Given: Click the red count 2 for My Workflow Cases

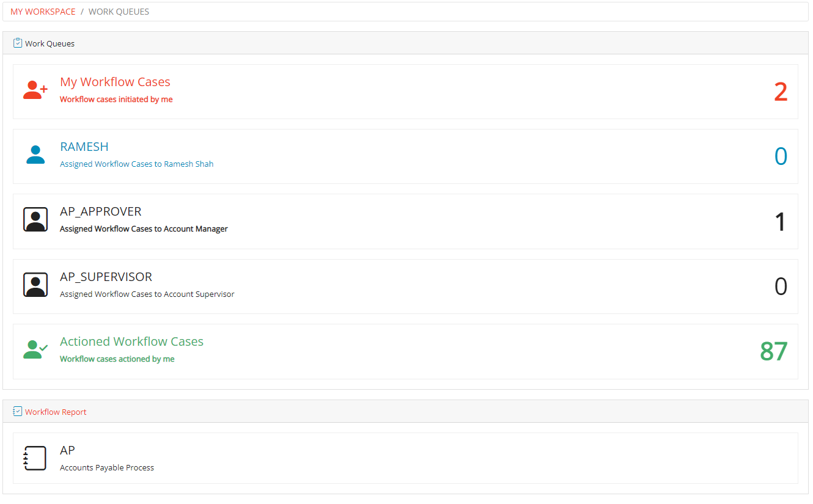Looking at the screenshot, I should pyautogui.click(x=781, y=92).
